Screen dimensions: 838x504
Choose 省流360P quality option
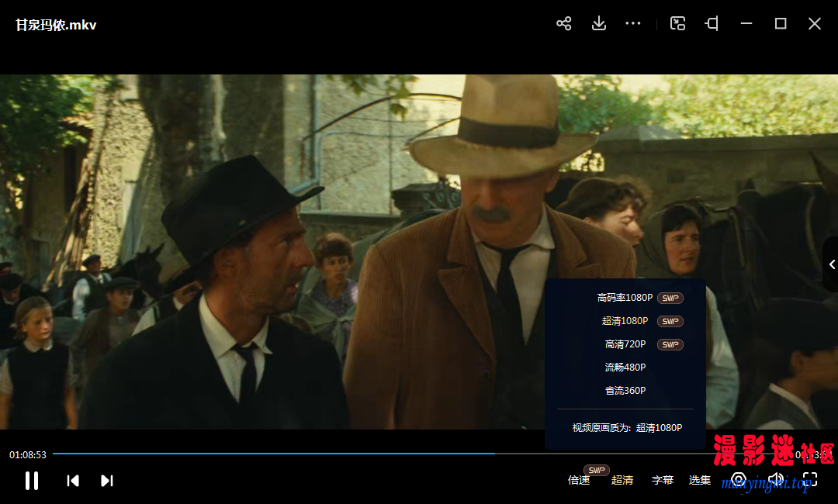(x=625, y=390)
